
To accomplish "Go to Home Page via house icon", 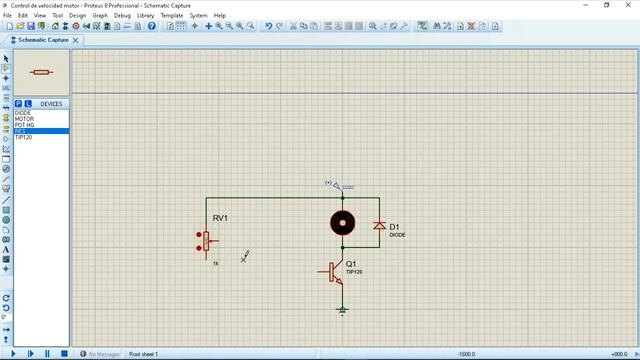I will [x=55, y=26].
